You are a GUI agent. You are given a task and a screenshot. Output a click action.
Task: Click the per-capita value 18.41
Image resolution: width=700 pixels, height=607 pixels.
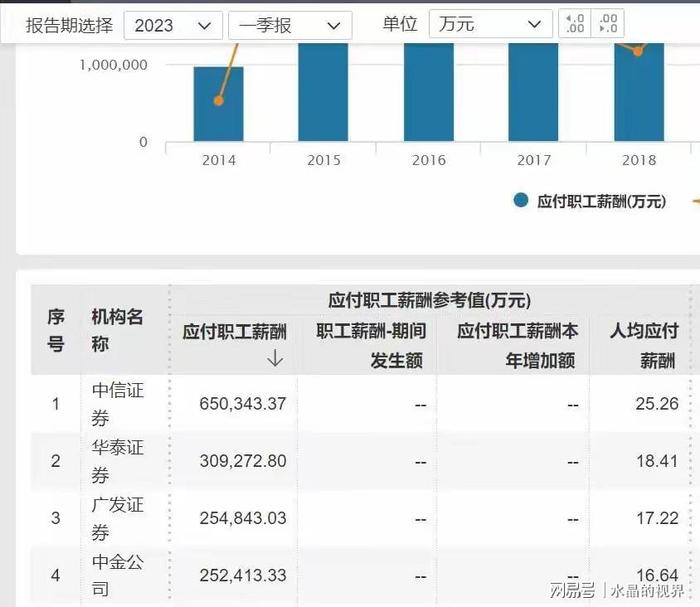point(657,461)
